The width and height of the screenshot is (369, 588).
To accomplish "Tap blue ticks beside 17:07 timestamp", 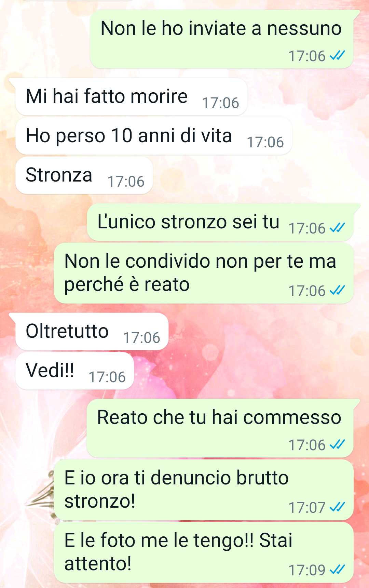I will point(337,507).
